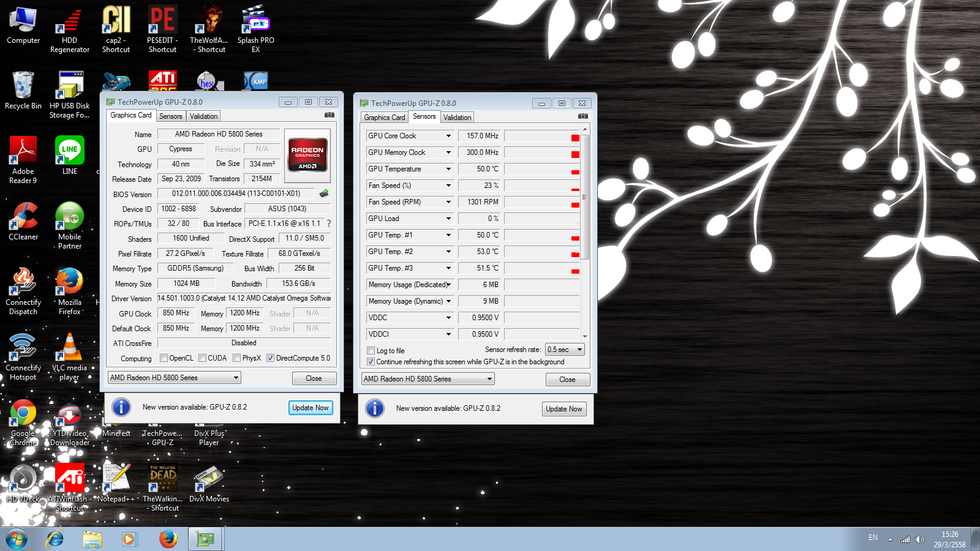Select the VLC media player icon
This screenshot has width=980, height=551.
click(70, 357)
